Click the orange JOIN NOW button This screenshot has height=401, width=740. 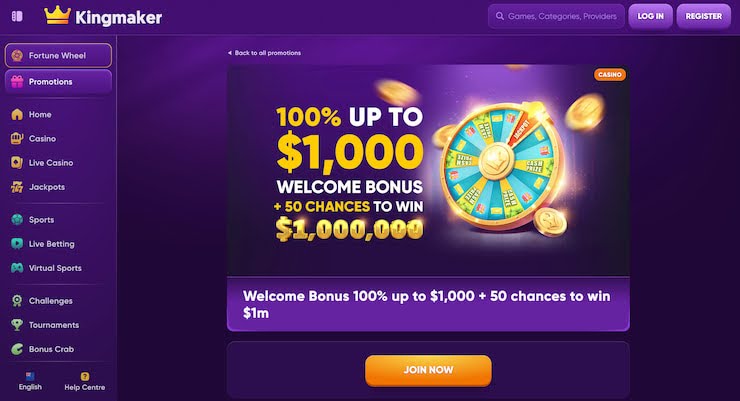428,370
